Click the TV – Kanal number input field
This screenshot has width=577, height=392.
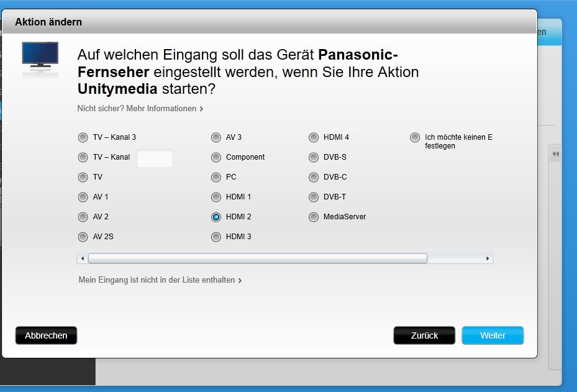[x=155, y=158]
